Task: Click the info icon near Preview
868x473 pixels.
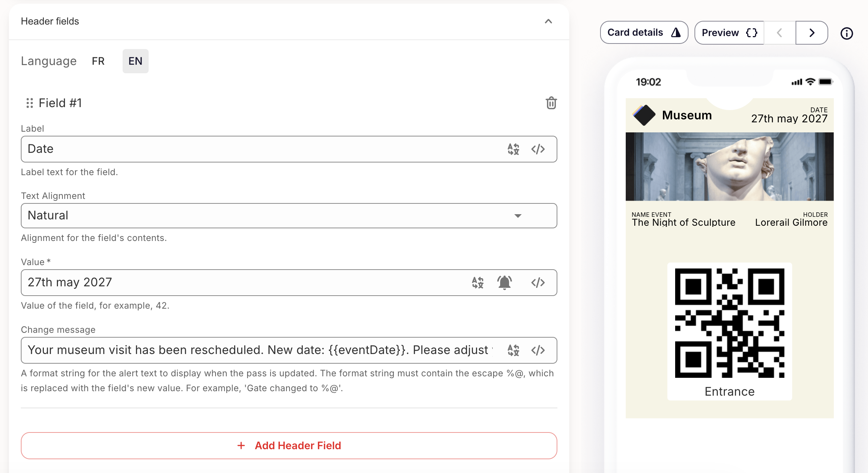Action: pos(847,33)
